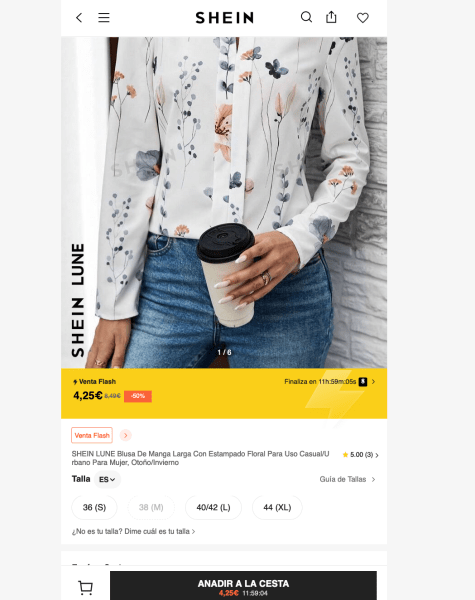
Task: Open the ¿No es tu talla? link
Action: point(133,531)
